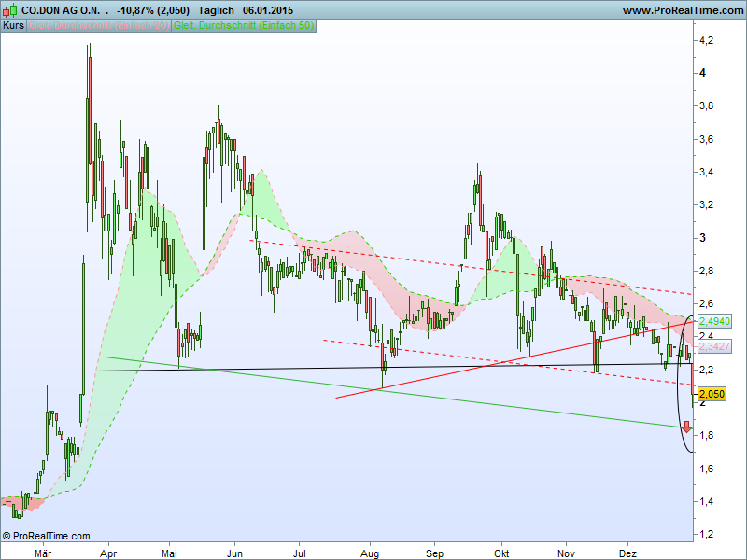This screenshot has width=747, height=560.
Task: Click the candlestick chart icon top-left
Action: (11, 9)
